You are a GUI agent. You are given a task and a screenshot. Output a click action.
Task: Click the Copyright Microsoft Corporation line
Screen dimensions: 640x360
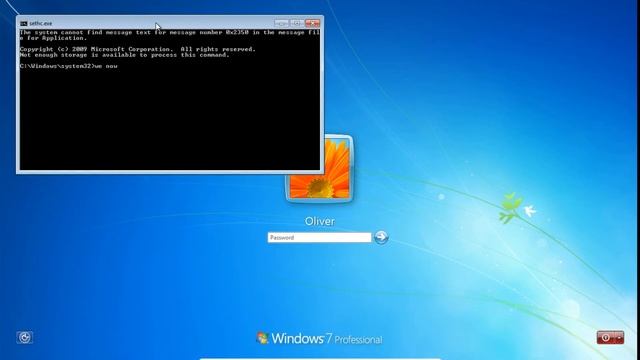[138, 49]
